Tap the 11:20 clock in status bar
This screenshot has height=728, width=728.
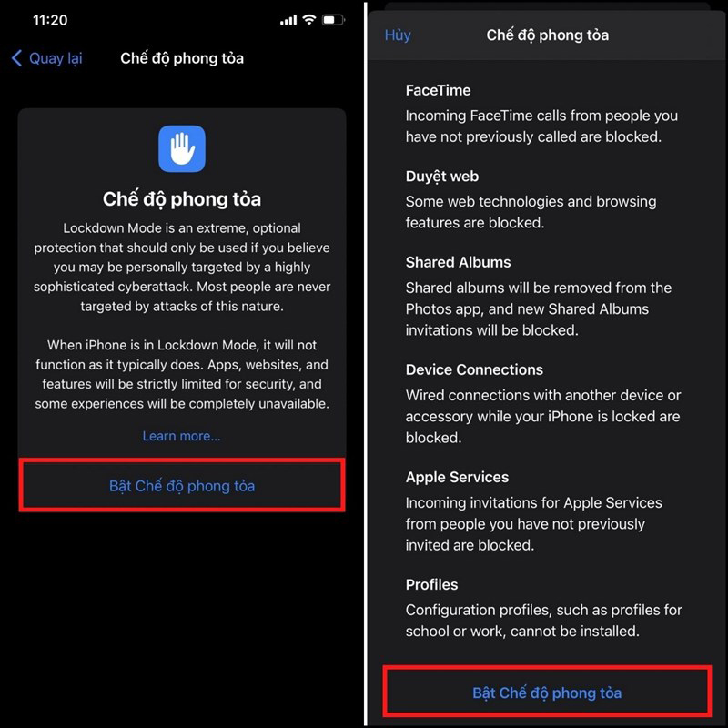click(x=50, y=20)
